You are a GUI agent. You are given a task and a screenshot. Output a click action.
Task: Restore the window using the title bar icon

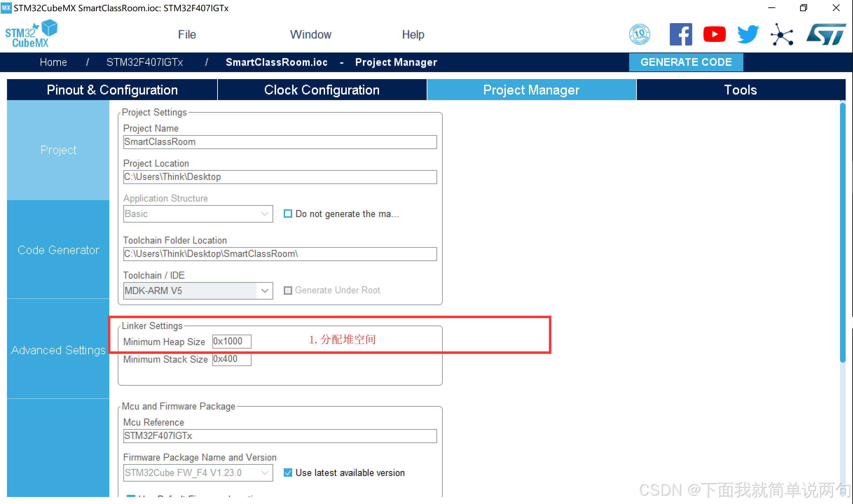(x=803, y=8)
